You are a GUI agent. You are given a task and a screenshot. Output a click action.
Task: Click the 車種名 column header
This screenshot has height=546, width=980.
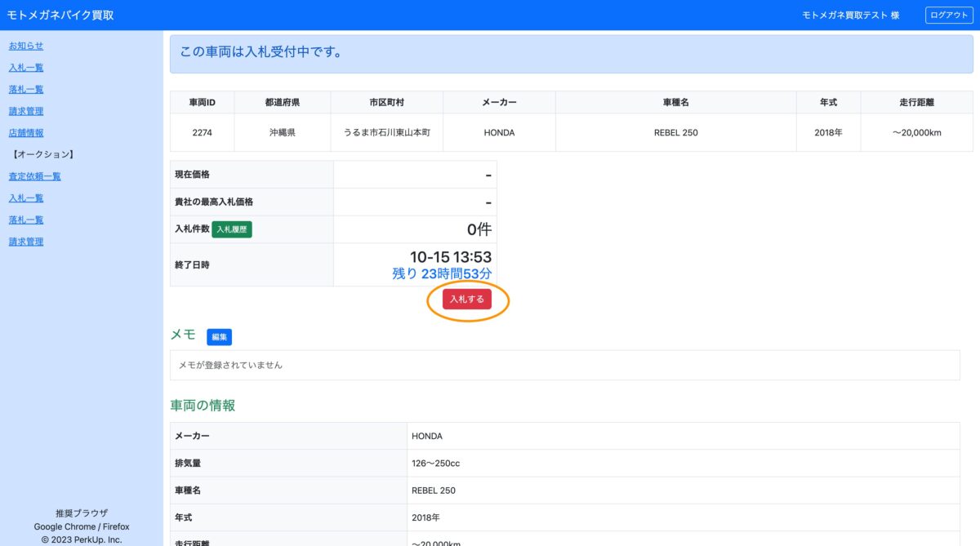pyautogui.click(x=675, y=102)
